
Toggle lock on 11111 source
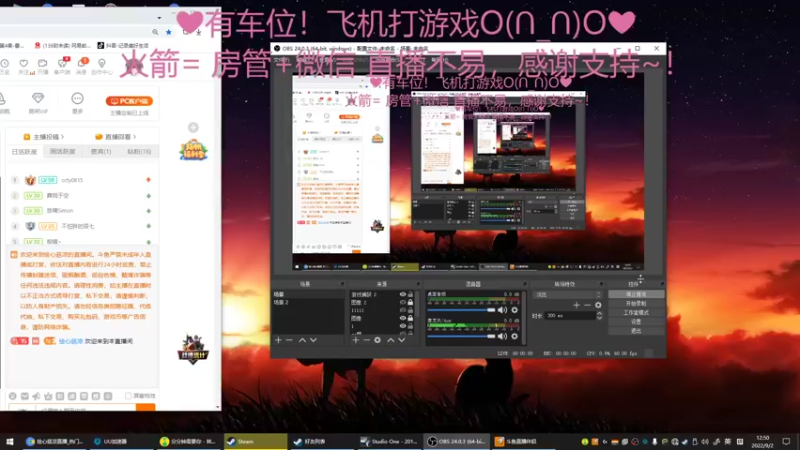pyautogui.click(x=410, y=310)
